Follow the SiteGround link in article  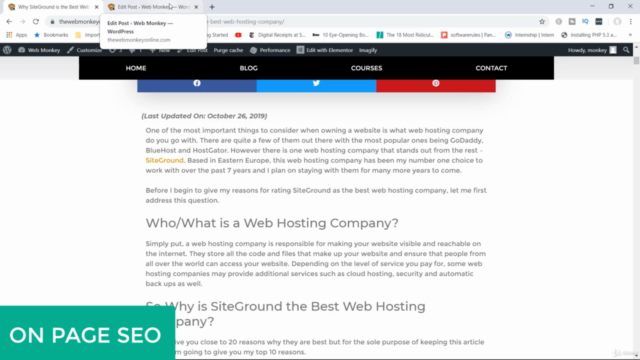click(164, 160)
